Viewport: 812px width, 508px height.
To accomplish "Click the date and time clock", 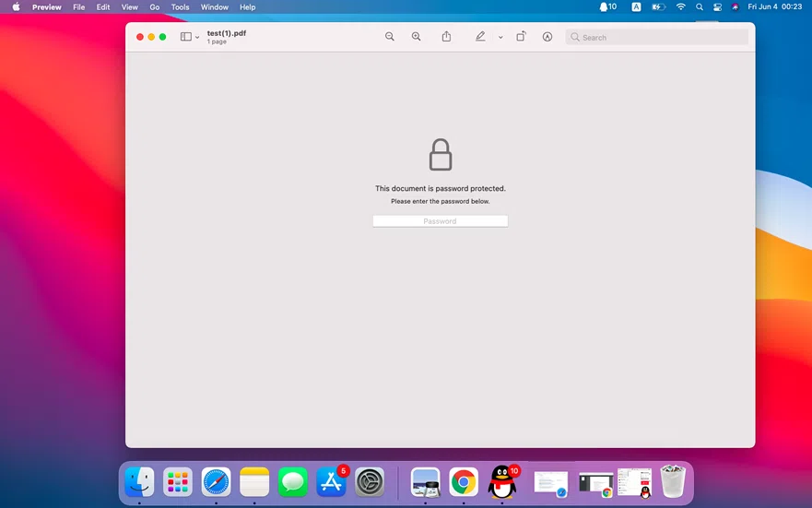I will 775,6.
